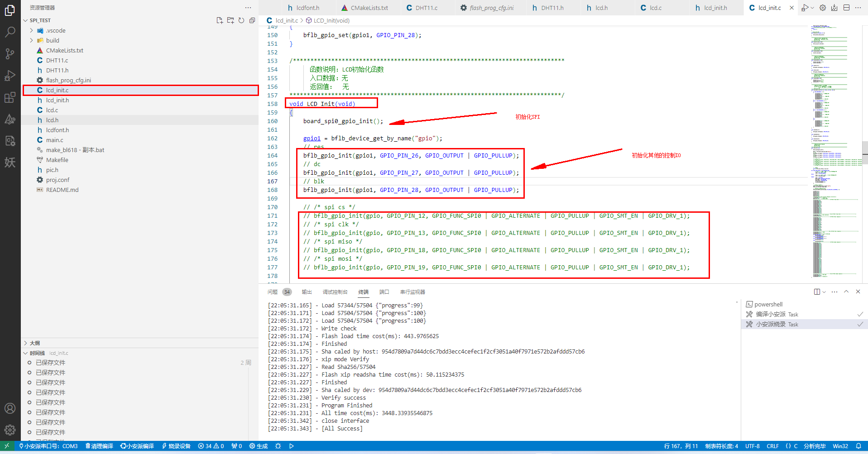Open the Run and Debug view

click(x=10, y=75)
